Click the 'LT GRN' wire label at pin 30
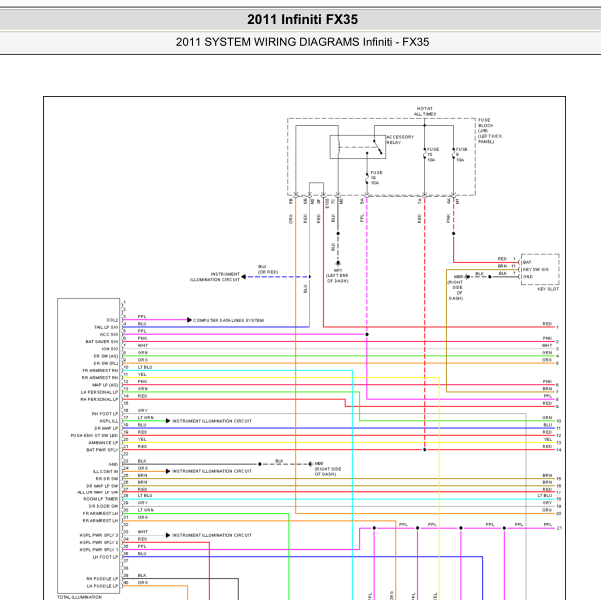The height and width of the screenshot is (600, 601). coord(146,510)
